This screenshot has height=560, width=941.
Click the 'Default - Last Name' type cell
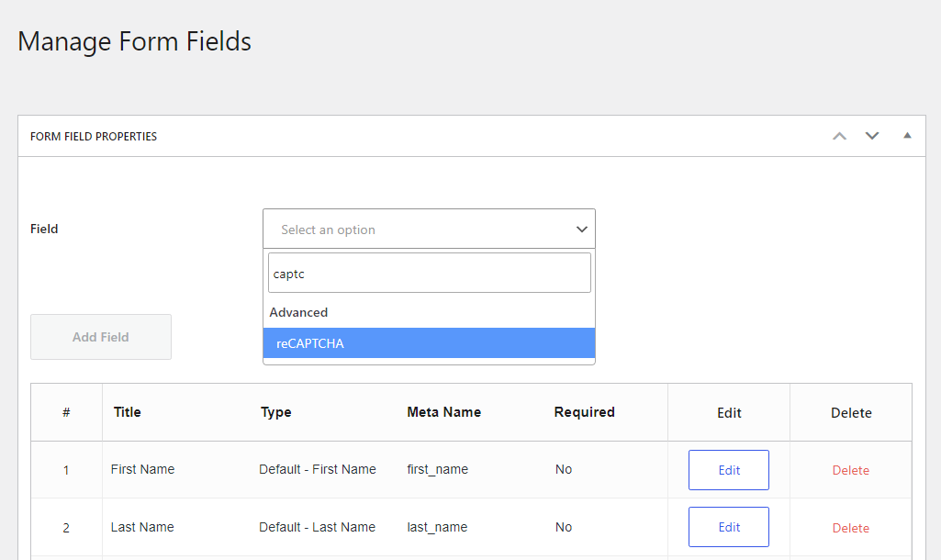pyautogui.click(x=317, y=527)
